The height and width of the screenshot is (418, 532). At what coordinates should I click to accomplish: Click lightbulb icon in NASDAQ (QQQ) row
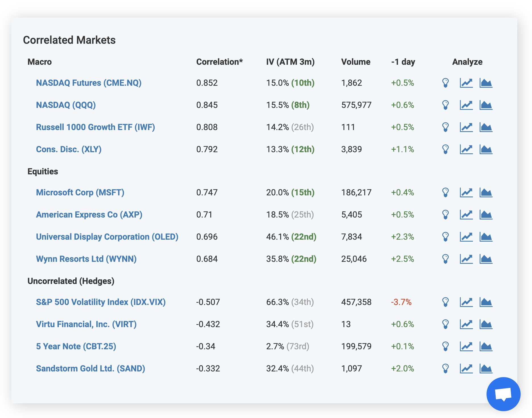(446, 105)
